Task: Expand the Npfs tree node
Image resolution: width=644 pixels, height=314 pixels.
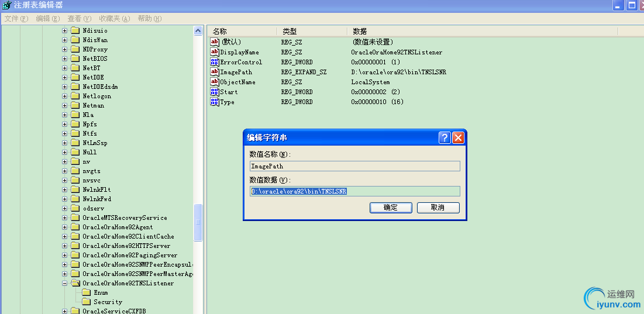Action: pyautogui.click(x=64, y=124)
